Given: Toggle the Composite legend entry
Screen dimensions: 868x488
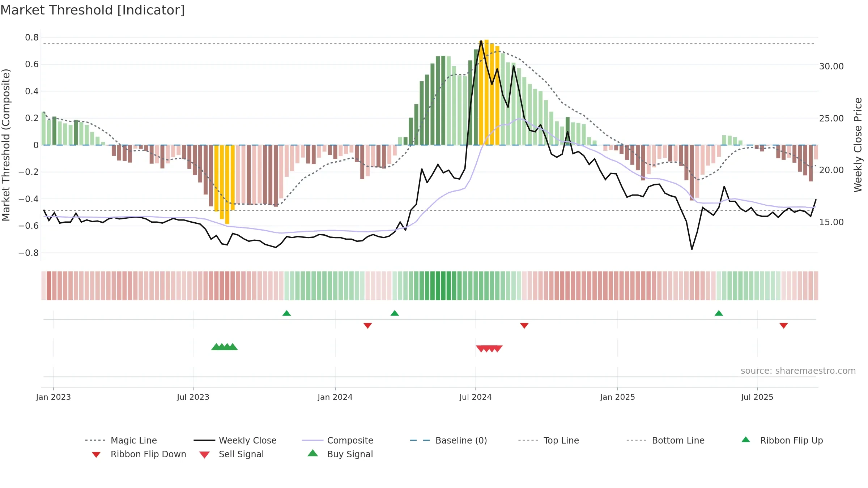Looking at the screenshot, I should coord(337,440).
